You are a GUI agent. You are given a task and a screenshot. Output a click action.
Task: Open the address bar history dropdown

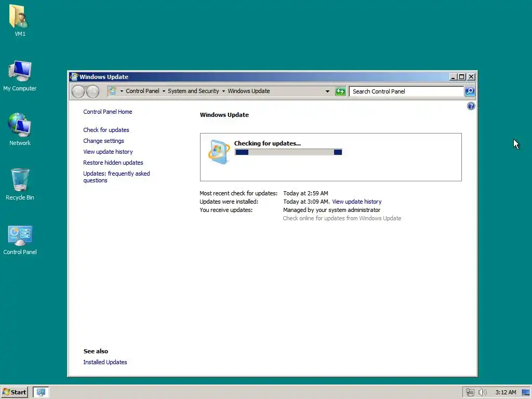[327, 91]
